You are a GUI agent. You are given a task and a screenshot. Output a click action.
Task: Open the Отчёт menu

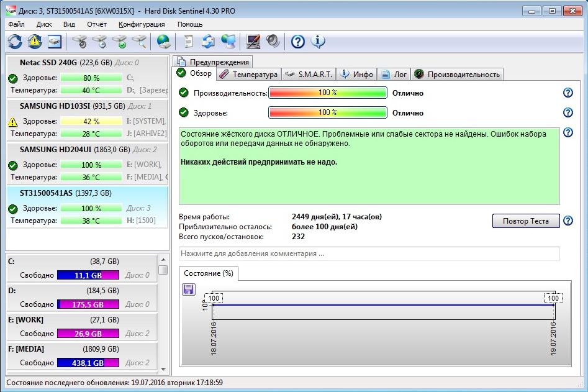coord(97,24)
